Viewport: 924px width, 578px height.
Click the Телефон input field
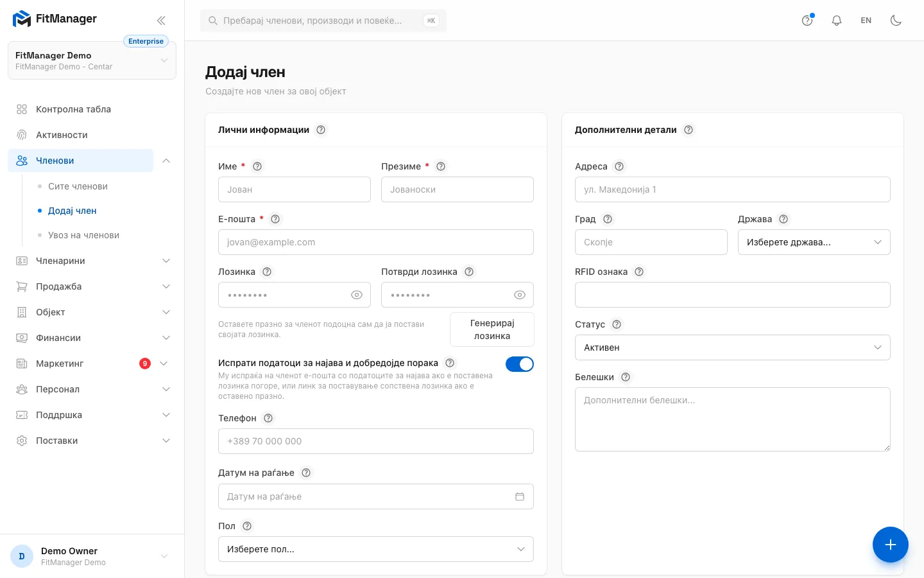point(376,441)
